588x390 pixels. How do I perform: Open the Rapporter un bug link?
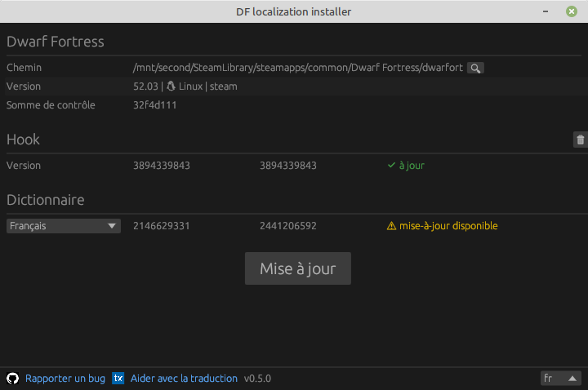pos(65,379)
